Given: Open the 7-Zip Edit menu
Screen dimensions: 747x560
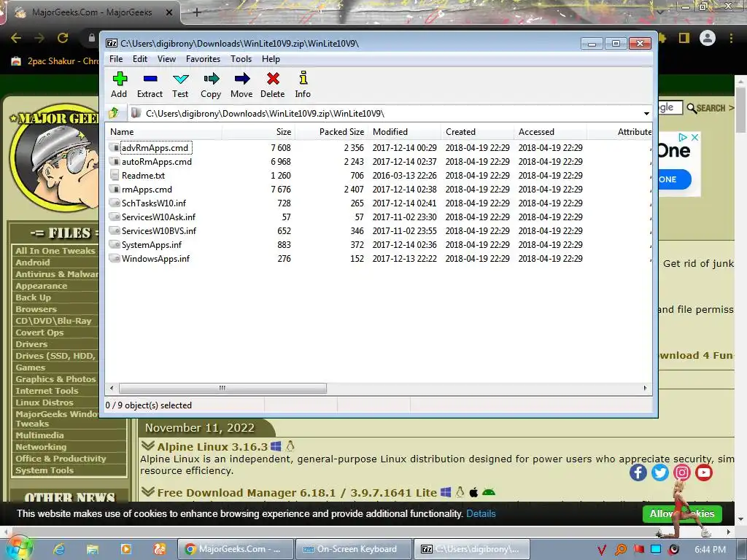Looking at the screenshot, I should (x=139, y=59).
